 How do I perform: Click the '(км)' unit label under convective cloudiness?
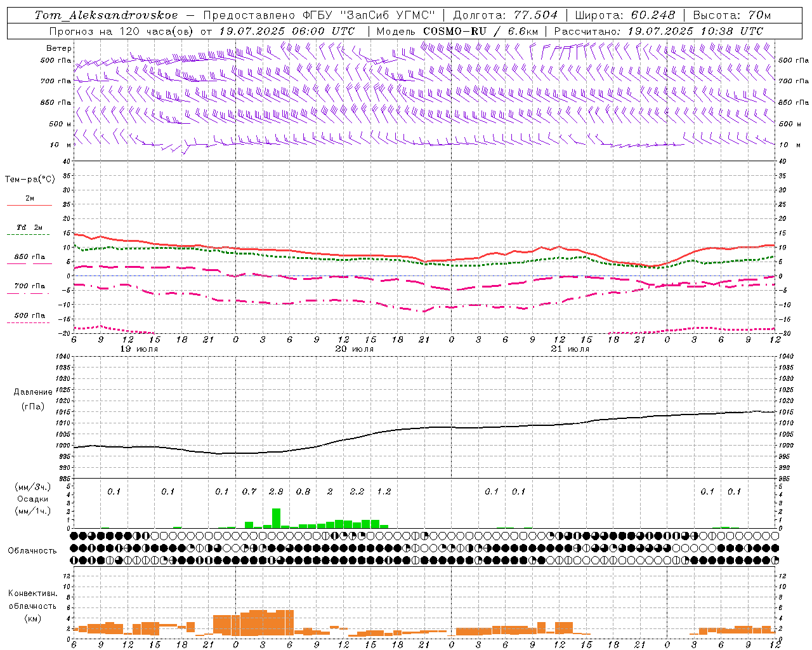[32, 618]
